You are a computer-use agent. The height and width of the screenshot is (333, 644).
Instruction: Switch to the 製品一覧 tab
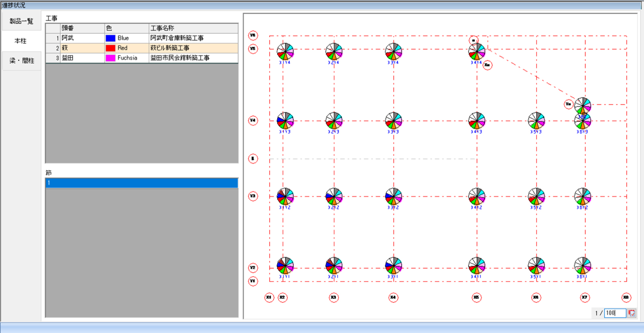pyautogui.click(x=21, y=21)
